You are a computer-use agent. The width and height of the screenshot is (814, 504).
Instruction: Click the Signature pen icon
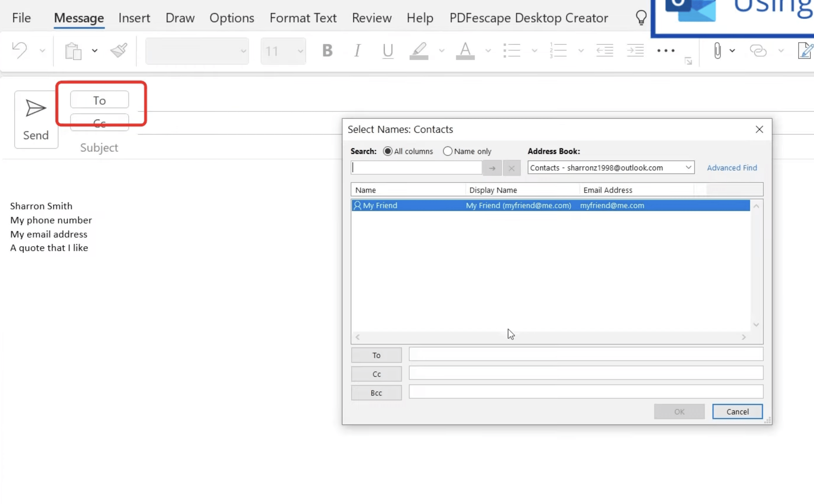[x=805, y=51]
